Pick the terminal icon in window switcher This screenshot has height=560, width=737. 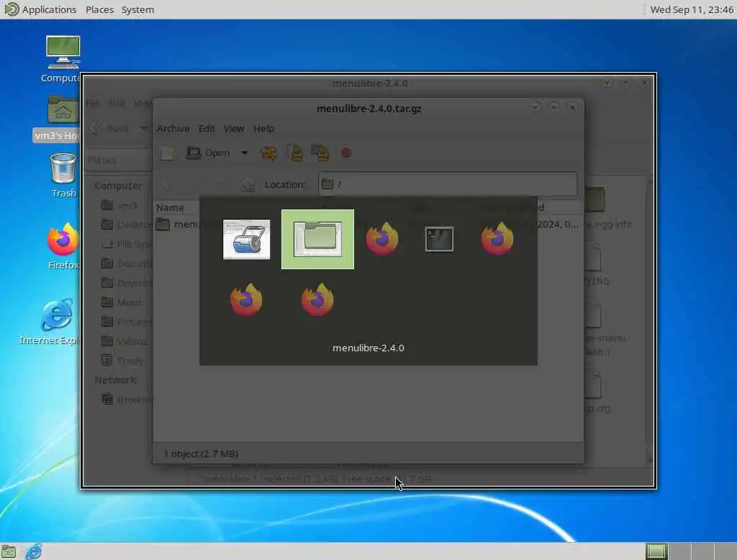[439, 239]
